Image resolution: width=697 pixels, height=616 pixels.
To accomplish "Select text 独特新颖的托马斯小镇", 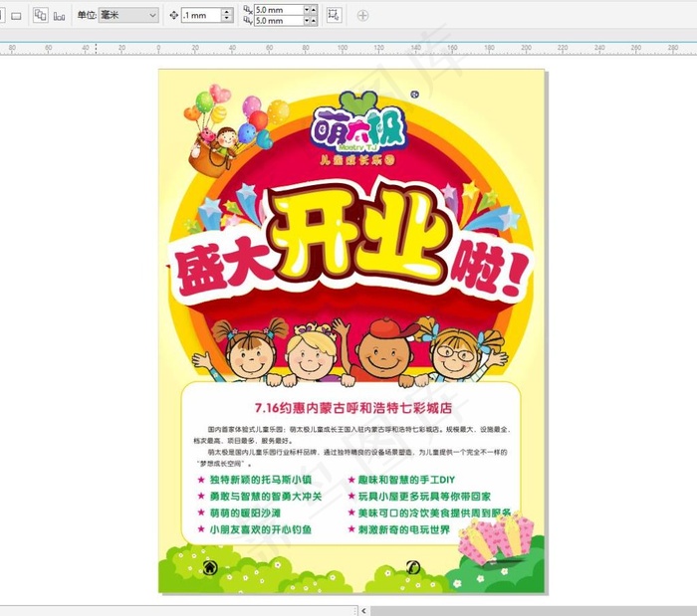I will pyautogui.click(x=261, y=480).
